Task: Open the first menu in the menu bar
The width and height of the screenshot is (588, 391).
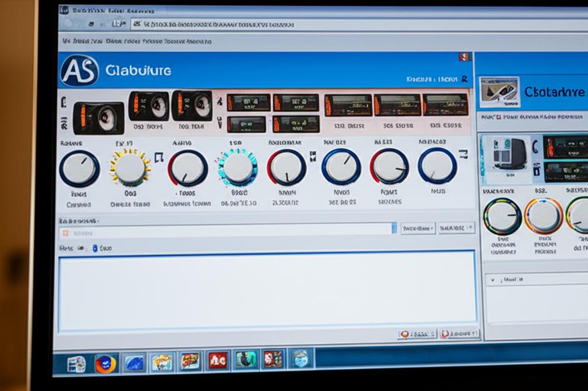Action: 65,41
